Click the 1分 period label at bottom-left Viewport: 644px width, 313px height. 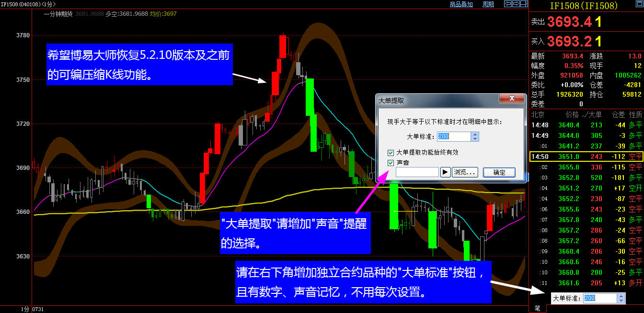point(25,310)
